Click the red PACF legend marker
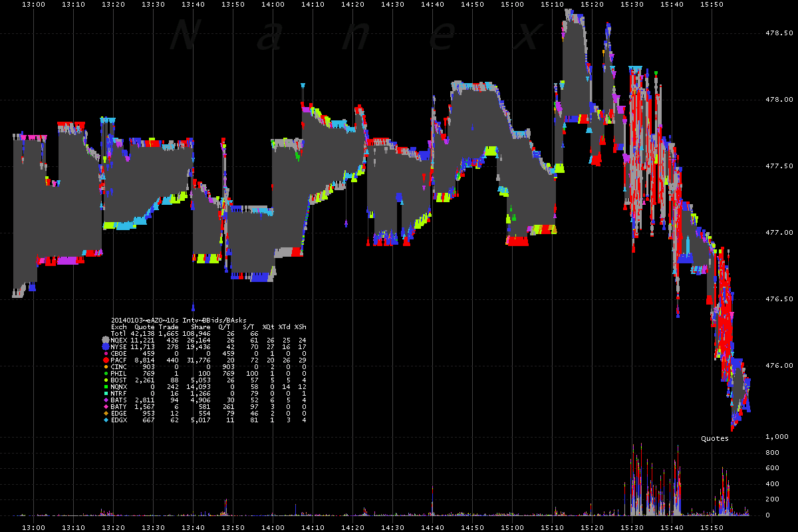The height and width of the screenshot is (532, 798). 106,360
